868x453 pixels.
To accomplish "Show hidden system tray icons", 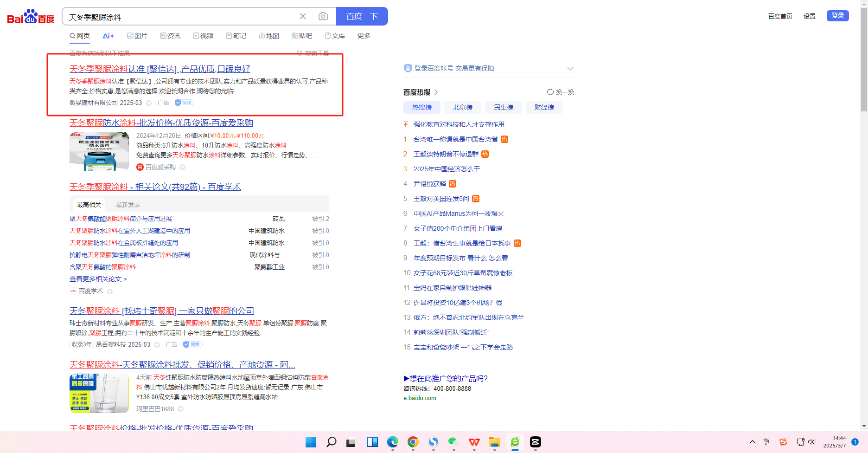I will coord(752,442).
